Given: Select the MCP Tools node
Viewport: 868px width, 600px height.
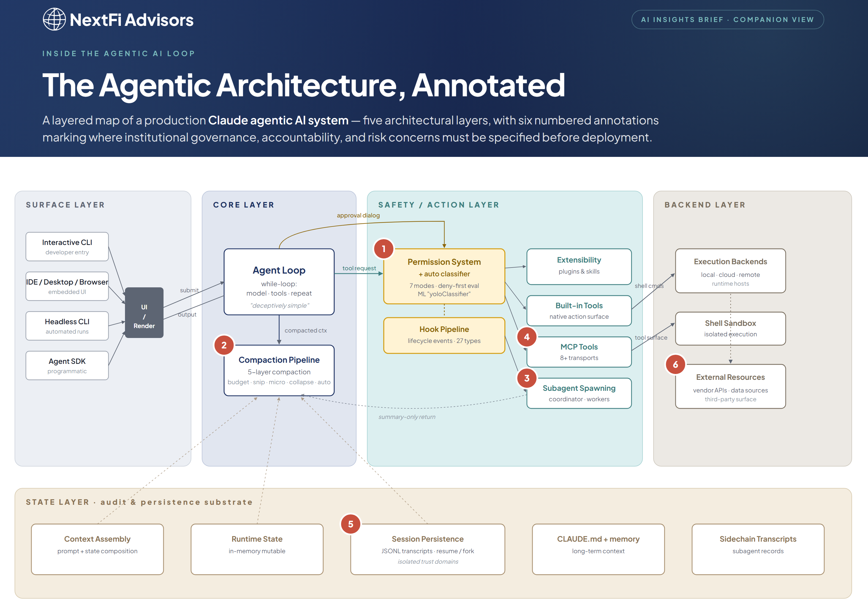Looking at the screenshot, I should tap(579, 352).
